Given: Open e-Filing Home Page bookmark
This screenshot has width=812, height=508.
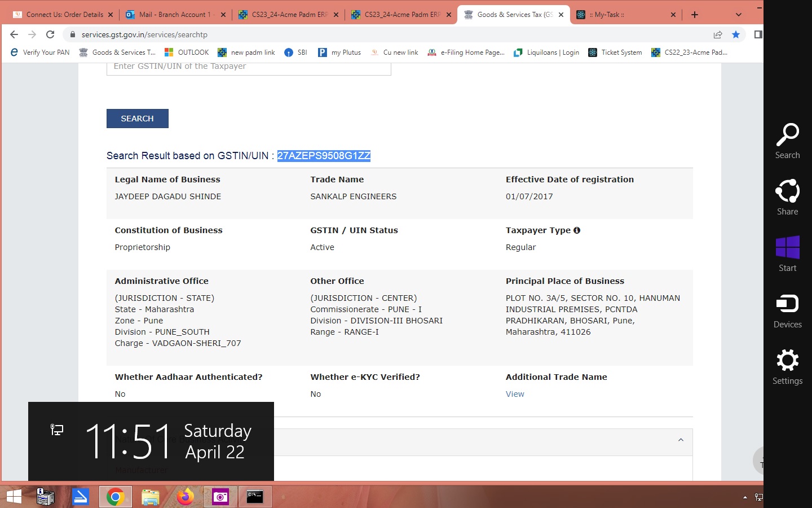Looking at the screenshot, I should pos(466,52).
